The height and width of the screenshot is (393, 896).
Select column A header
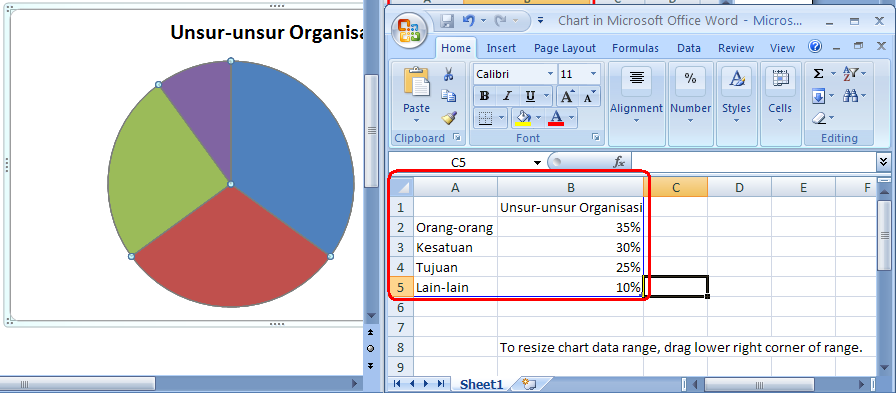coord(455,187)
